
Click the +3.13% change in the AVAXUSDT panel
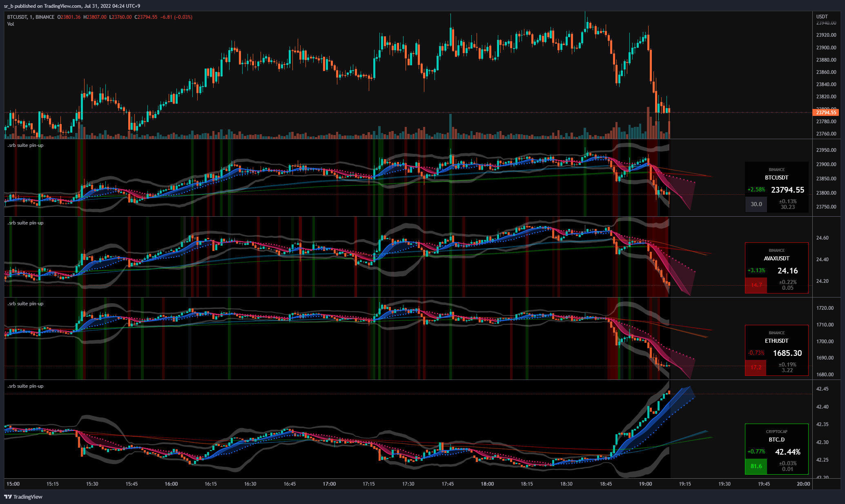pos(756,271)
